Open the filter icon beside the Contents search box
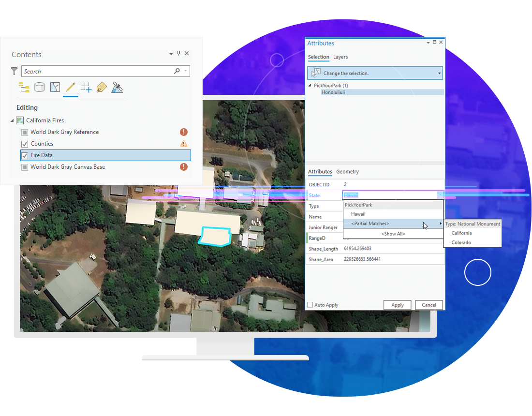The width and height of the screenshot is (532, 416). (14, 71)
